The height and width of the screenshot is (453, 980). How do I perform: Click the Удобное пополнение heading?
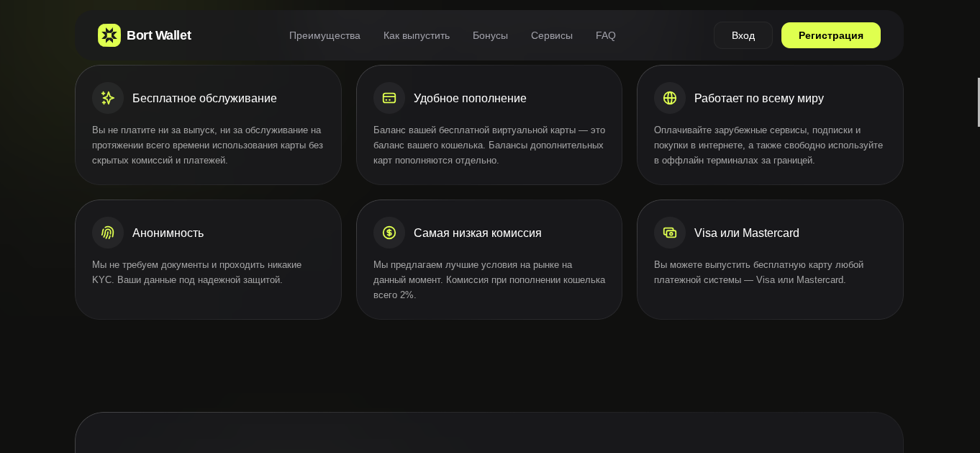pos(470,98)
